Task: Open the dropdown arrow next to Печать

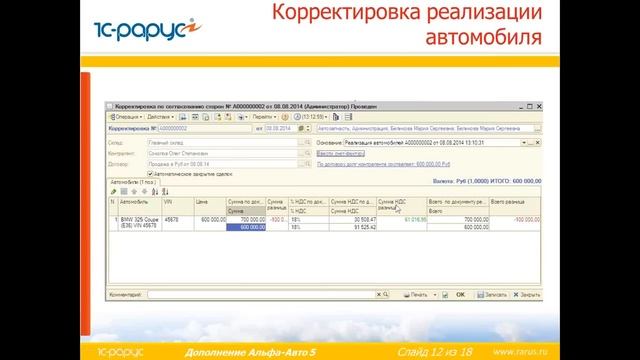Action: 435,295
